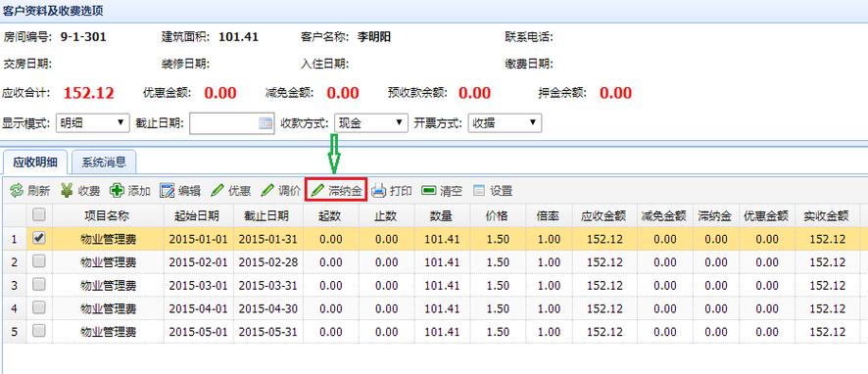Image resolution: width=868 pixels, height=374 pixels.
Task: Click the 设置 settings icon
Action: tap(479, 191)
